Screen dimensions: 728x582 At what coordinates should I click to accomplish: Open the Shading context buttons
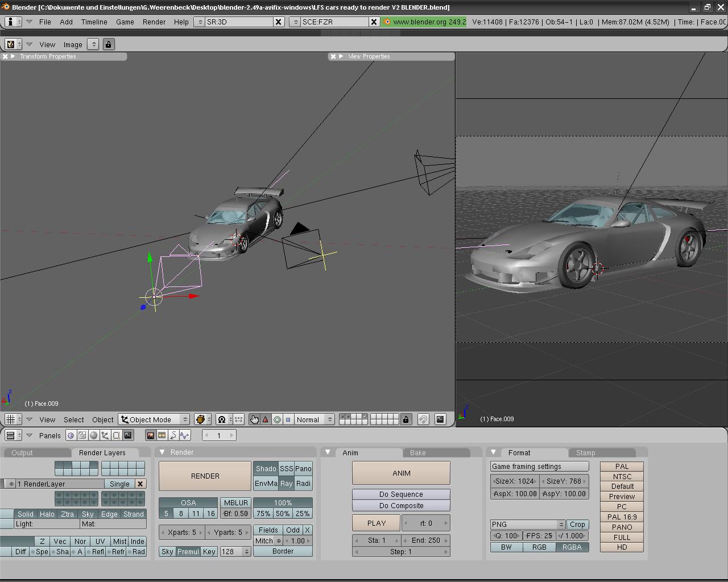point(93,435)
